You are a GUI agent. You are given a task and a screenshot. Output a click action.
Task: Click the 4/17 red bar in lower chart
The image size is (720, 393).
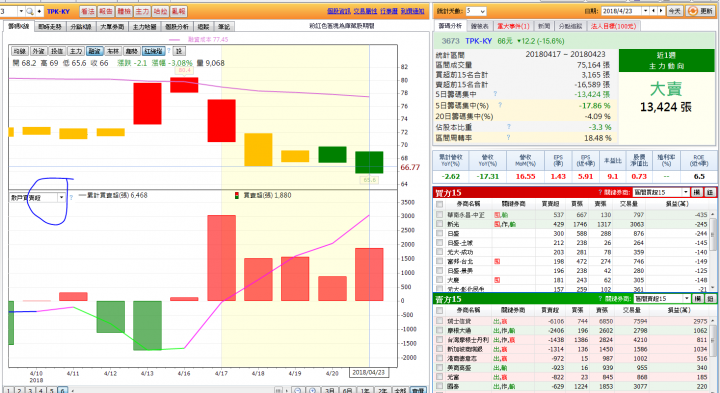pyautogui.click(x=221, y=258)
